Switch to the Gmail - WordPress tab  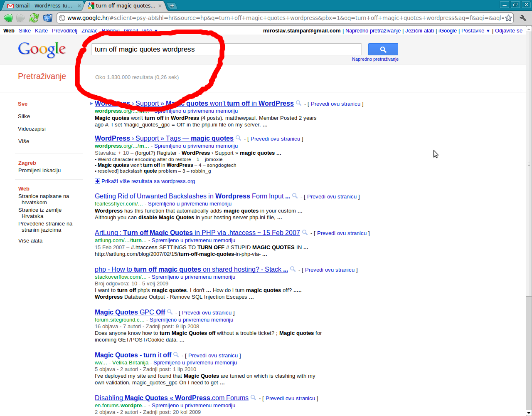click(43, 6)
